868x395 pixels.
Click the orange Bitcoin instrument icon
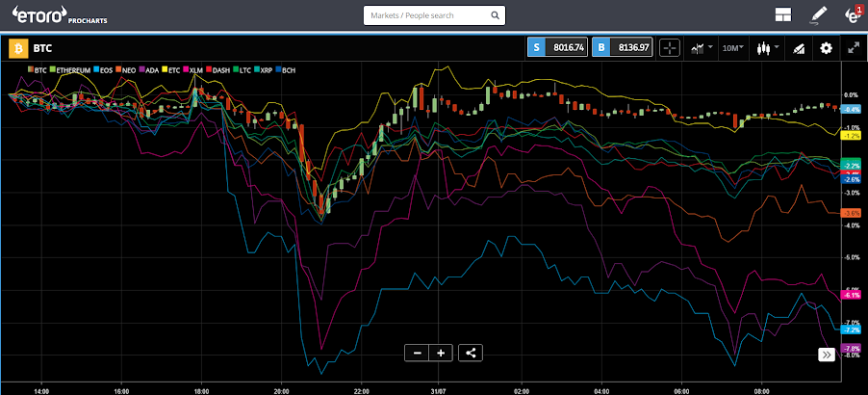tap(17, 48)
